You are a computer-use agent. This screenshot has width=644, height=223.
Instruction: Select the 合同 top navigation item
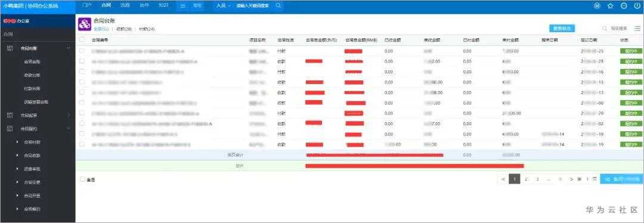click(x=106, y=5)
